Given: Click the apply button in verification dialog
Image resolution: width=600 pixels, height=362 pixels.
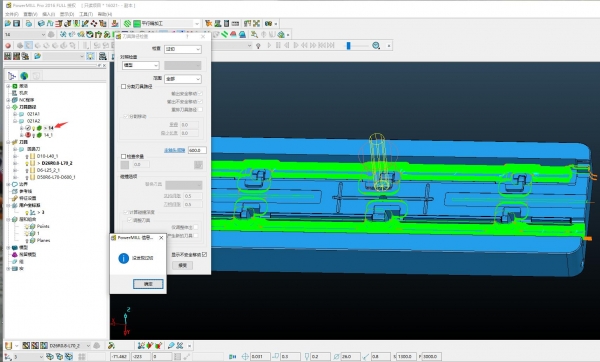Looking at the screenshot, I should 182,265.
